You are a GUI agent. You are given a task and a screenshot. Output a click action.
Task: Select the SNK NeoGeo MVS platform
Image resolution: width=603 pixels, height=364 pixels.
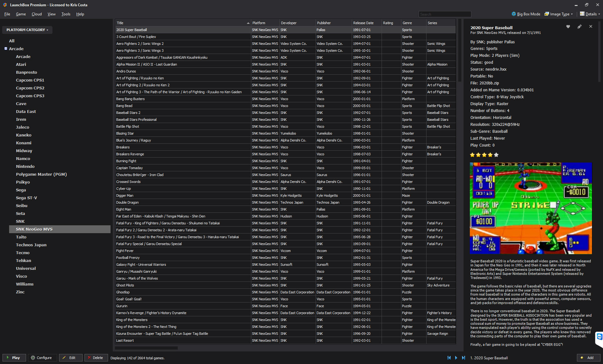[x=60, y=229]
